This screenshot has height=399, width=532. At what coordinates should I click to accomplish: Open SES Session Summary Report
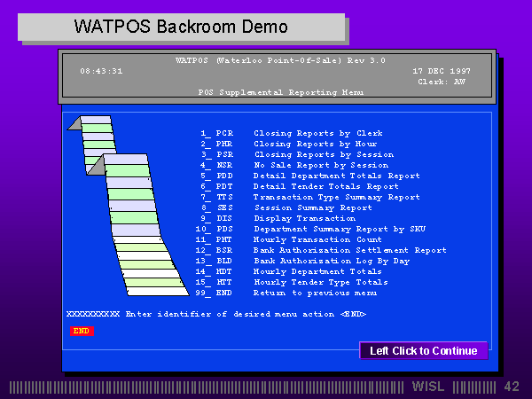pyautogui.click(x=293, y=207)
